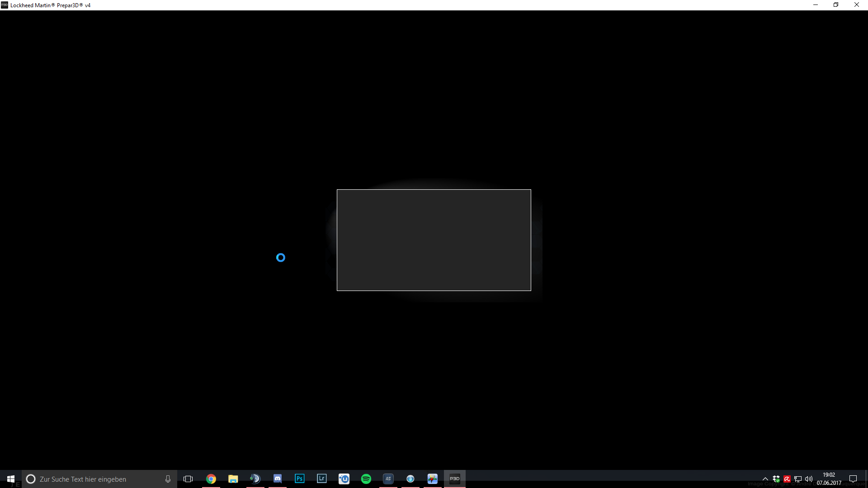
Task: Expand hidden system tray icons
Action: 765,479
